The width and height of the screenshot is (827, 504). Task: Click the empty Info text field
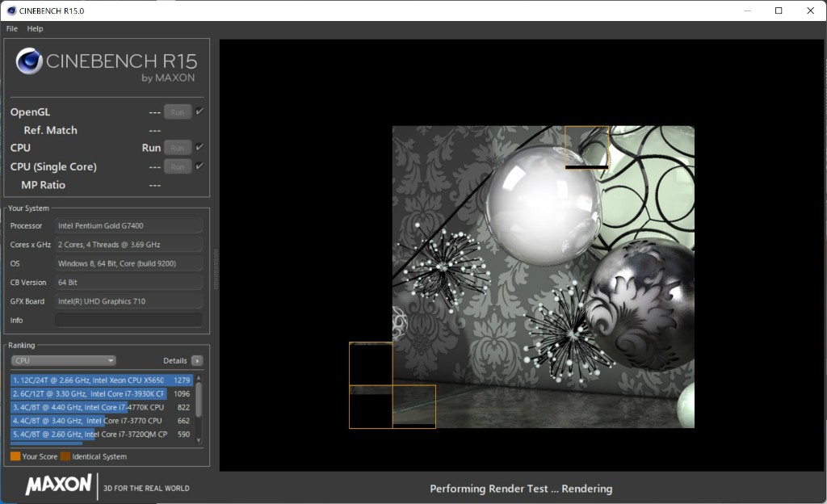coord(128,320)
